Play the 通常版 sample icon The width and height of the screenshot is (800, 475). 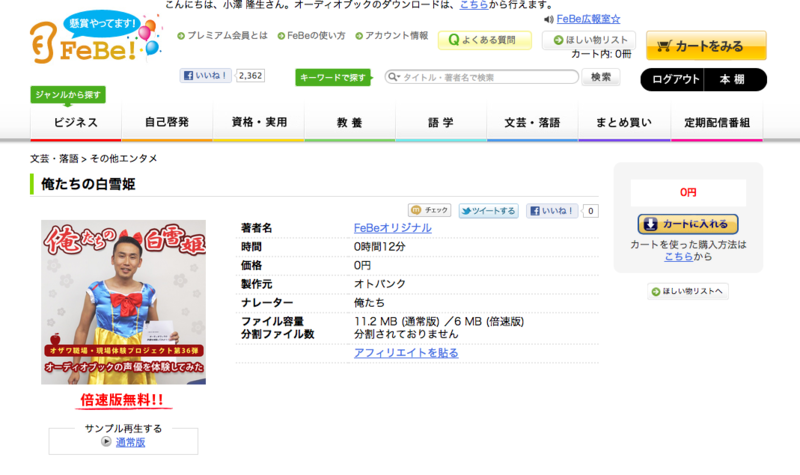(106, 441)
